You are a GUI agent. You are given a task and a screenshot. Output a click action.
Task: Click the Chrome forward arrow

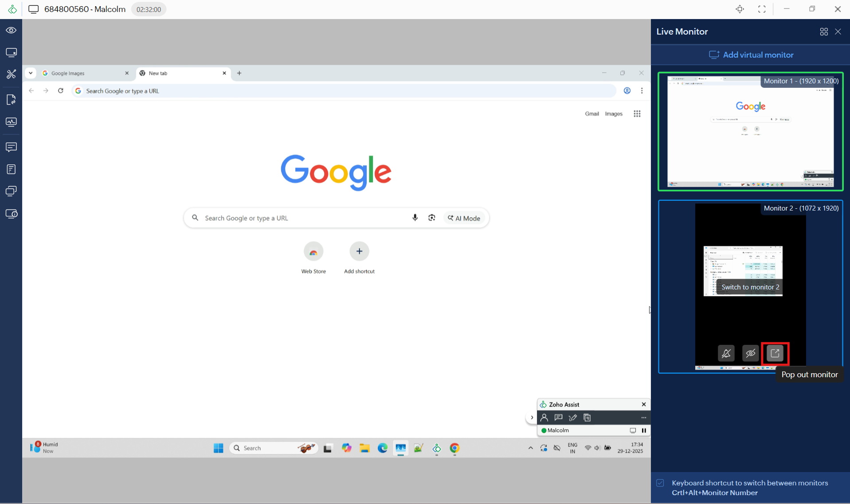pyautogui.click(x=46, y=91)
